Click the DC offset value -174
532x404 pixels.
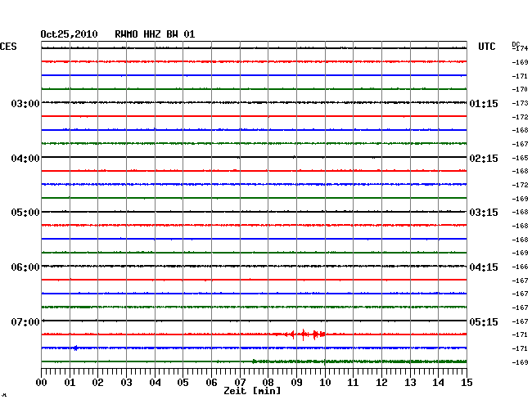coord(520,48)
